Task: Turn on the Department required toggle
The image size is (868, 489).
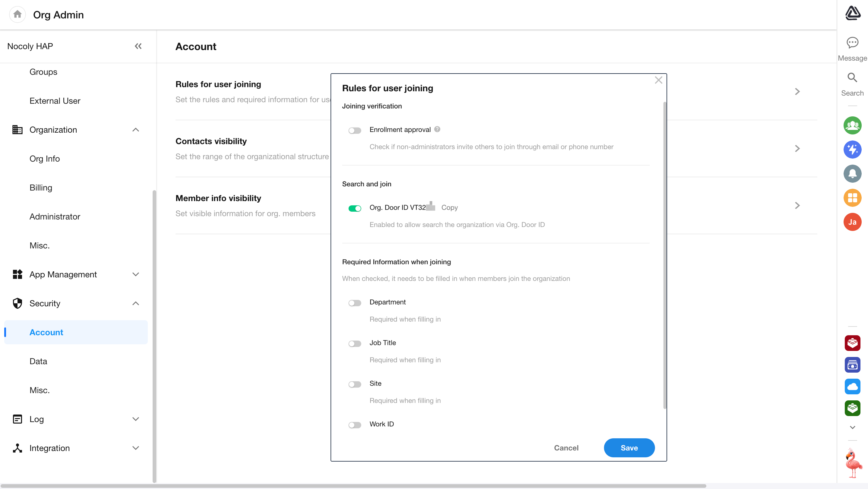Action: click(354, 303)
